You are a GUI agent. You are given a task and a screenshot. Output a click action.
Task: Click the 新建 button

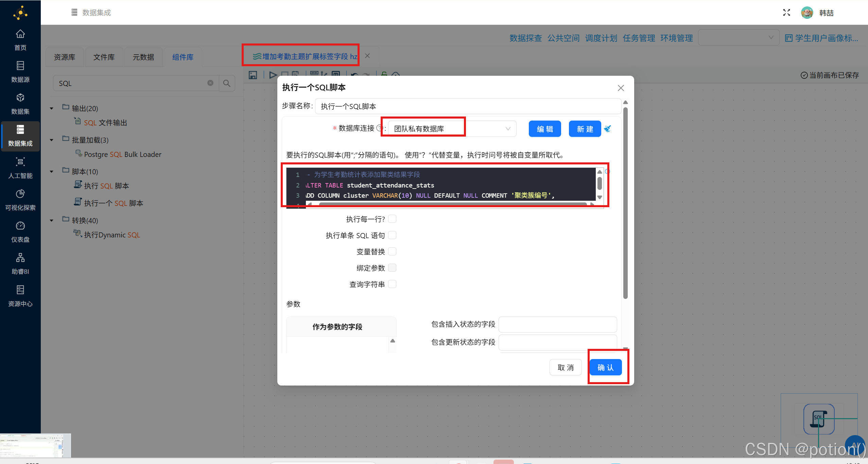[585, 129]
